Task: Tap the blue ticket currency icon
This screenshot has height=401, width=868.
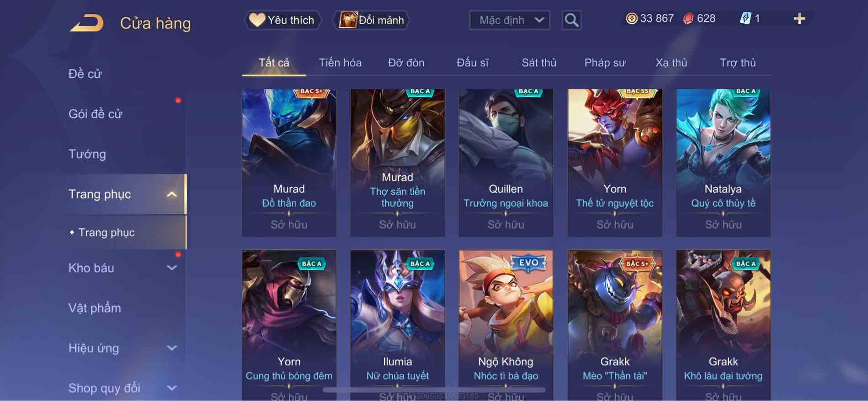Action: pyautogui.click(x=745, y=19)
